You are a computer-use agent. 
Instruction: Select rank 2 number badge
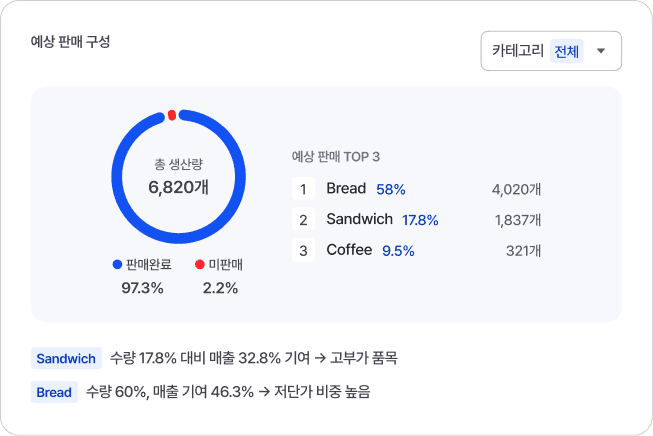pyautogui.click(x=303, y=219)
